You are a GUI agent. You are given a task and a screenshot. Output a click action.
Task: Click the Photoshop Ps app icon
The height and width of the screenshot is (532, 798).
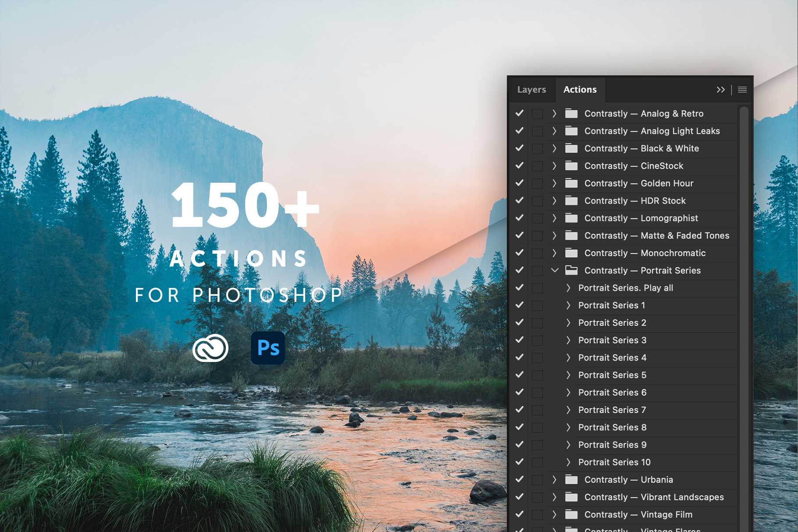pos(268,348)
